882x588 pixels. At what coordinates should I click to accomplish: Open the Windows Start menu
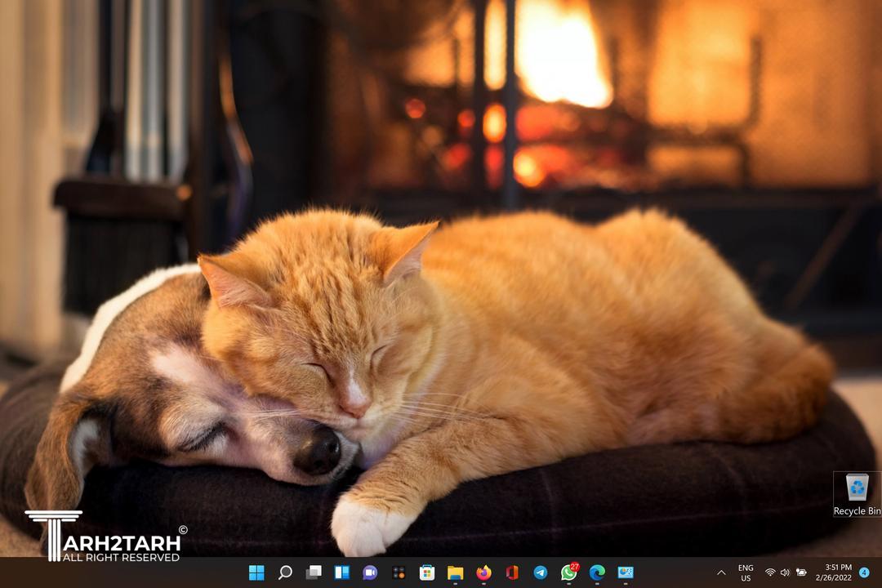click(x=256, y=572)
